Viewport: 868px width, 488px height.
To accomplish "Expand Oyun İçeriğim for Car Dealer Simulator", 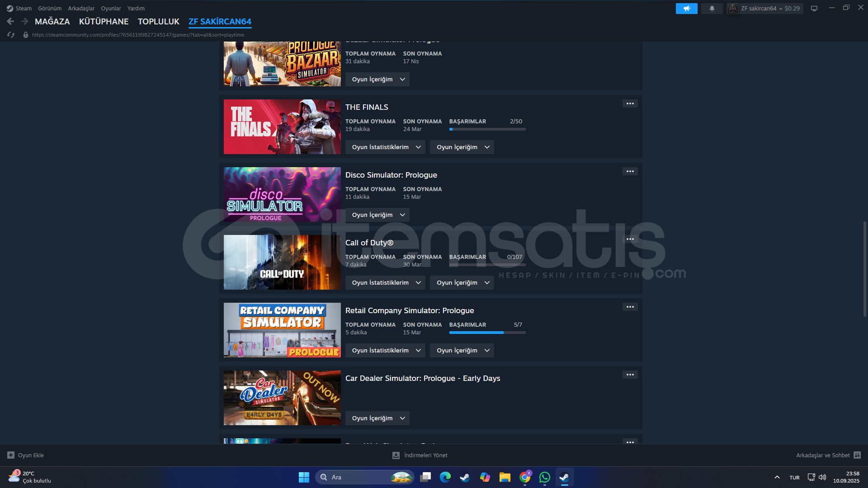I will [x=377, y=418].
